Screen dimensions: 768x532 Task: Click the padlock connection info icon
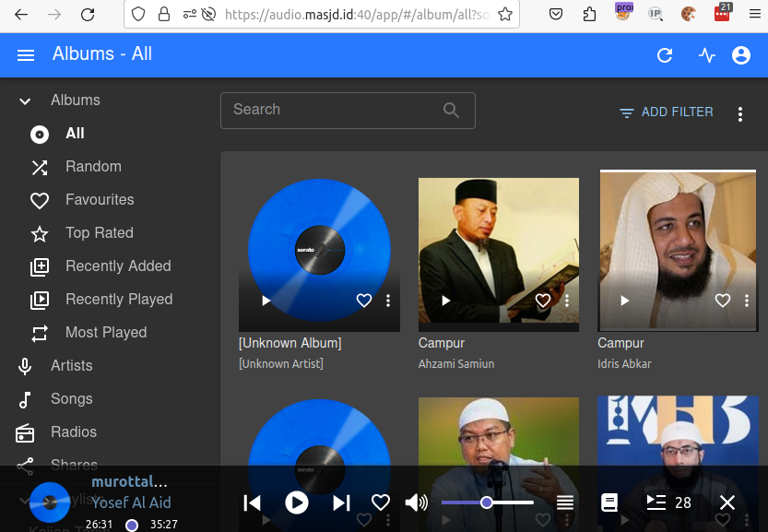163,14
